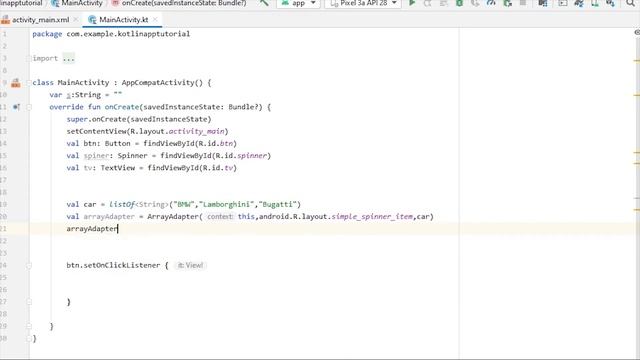Close the MainActivity.kt tab
The image size is (640, 360).
[155, 20]
